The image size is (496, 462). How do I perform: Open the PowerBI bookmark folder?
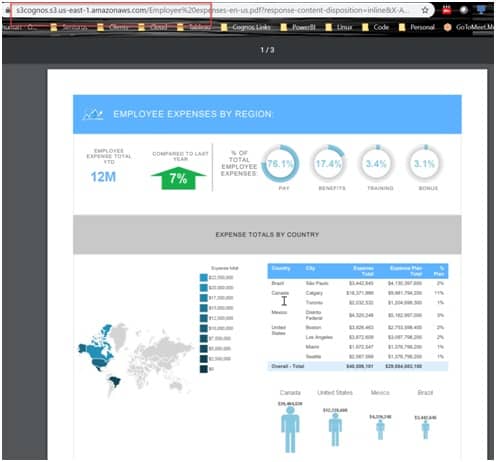point(298,27)
